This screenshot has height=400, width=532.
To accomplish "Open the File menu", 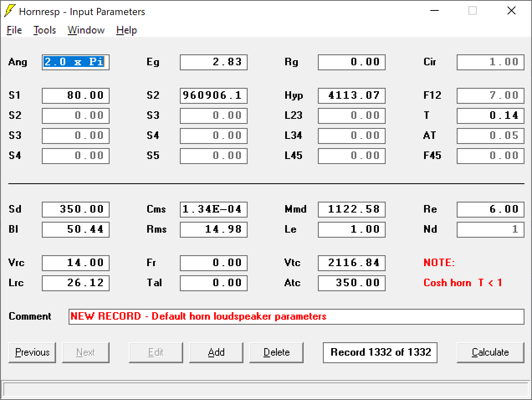I will coord(14,30).
